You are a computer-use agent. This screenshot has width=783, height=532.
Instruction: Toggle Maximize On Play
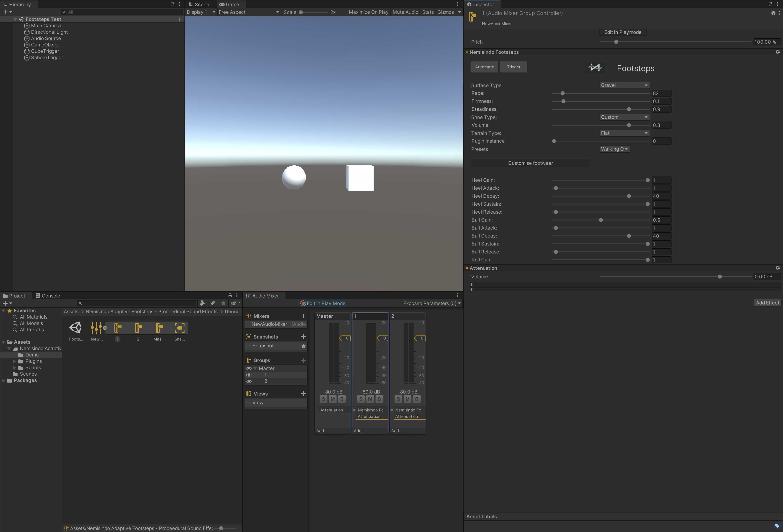click(369, 12)
